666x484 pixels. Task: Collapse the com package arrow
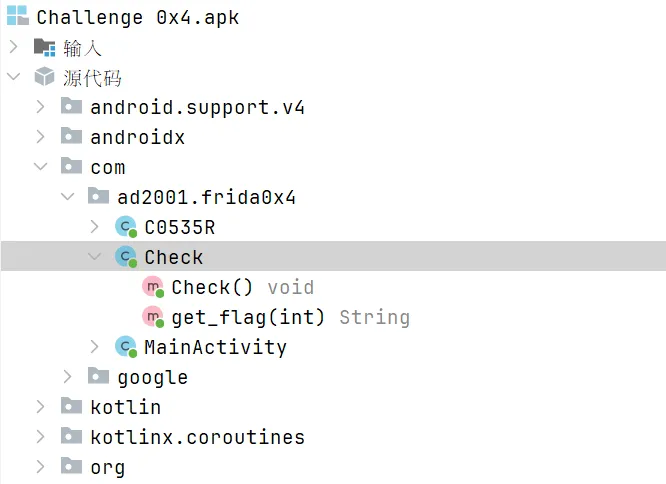40,167
